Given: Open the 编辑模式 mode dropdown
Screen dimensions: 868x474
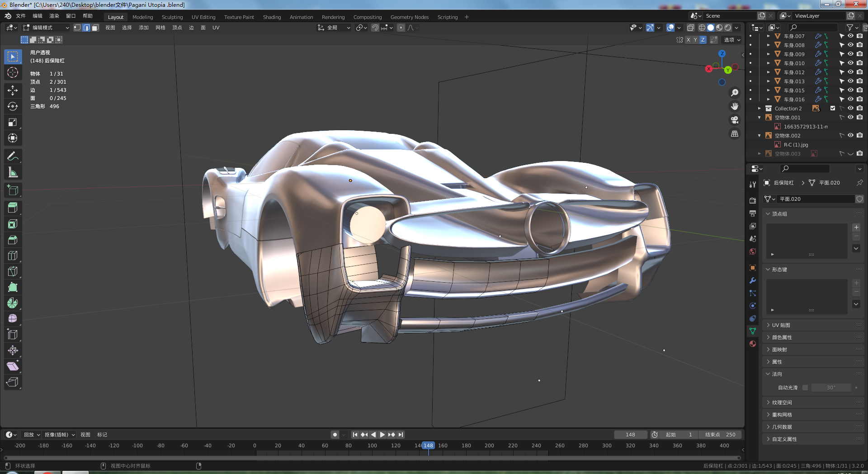Looking at the screenshot, I should (x=46, y=28).
